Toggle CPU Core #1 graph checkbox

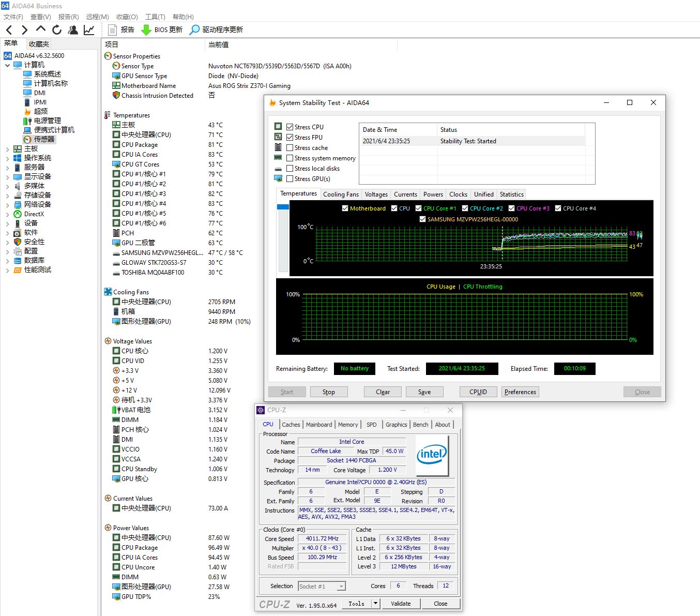tap(418, 208)
